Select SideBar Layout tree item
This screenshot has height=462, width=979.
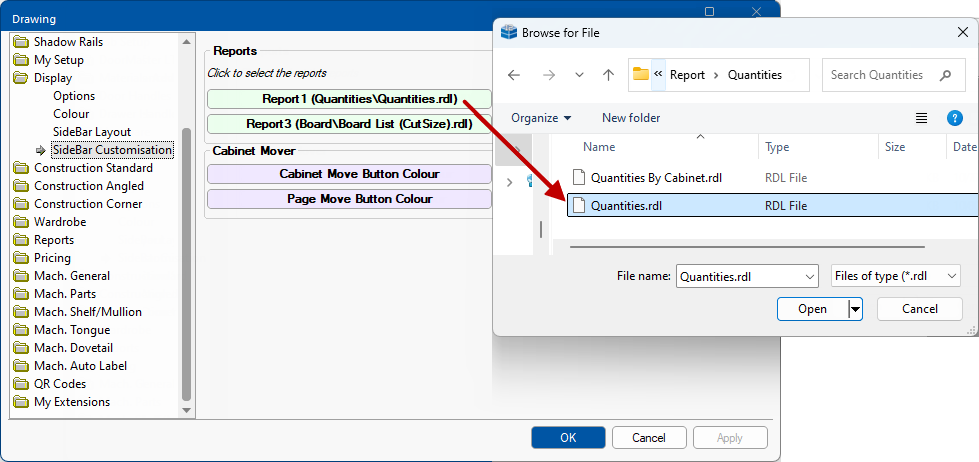pos(92,132)
